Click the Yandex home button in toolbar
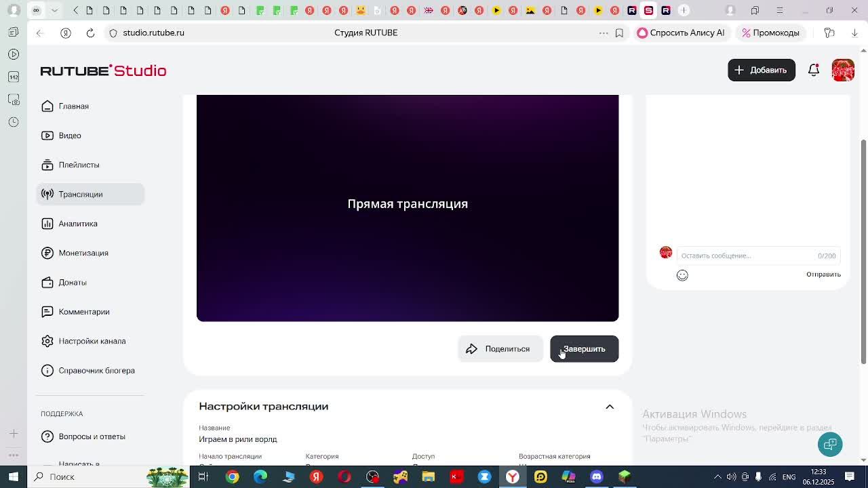 click(x=66, y=33)
